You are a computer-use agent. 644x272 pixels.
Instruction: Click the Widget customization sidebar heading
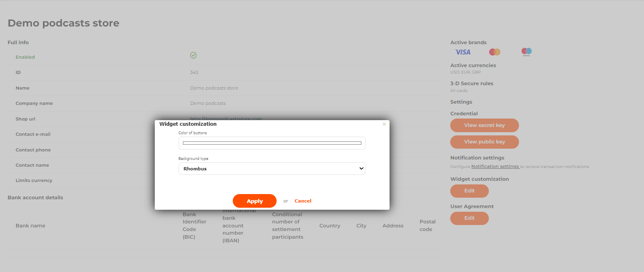point(480,179)
